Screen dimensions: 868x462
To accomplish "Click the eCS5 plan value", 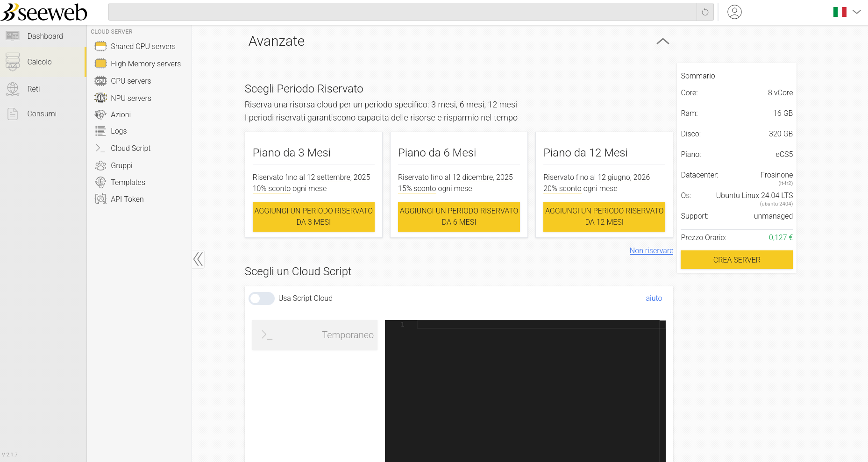I will 784,155.
